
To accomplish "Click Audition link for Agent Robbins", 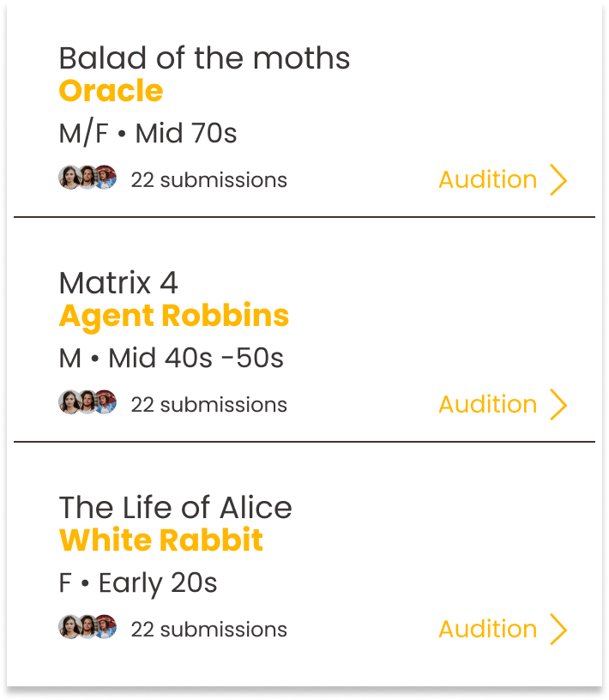I will pyautogui.click(x=487, y=405).
